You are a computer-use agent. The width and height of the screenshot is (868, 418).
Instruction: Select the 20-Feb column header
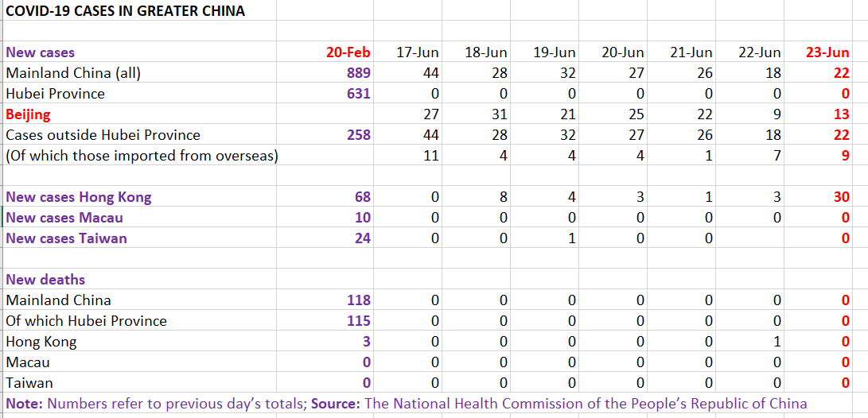point(348,52)
